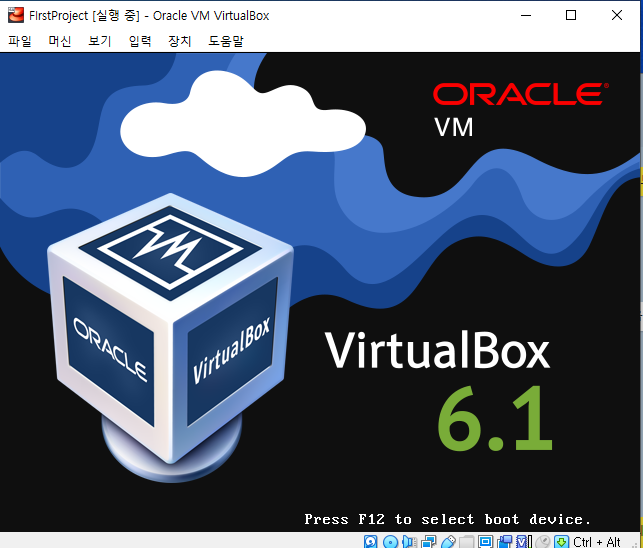Click the recording camera status icon

[505, 542]
